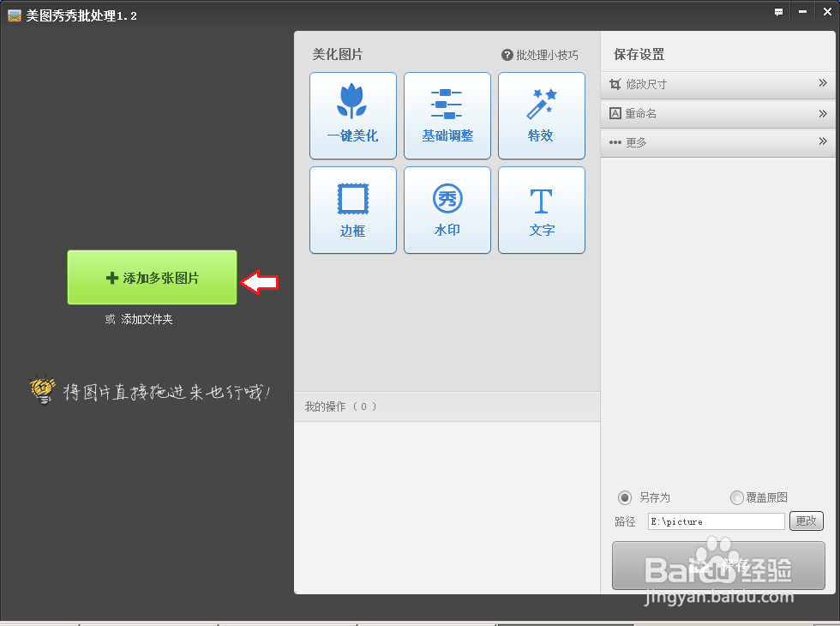This screenshot has width=840, height=626.
Task: Expand the 更多 more options arrow
Action: (823, 141)
